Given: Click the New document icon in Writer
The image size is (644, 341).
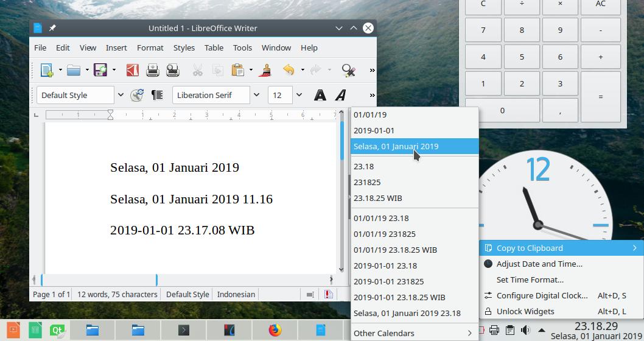Looking at the screenshot, I should pos(47,70).
